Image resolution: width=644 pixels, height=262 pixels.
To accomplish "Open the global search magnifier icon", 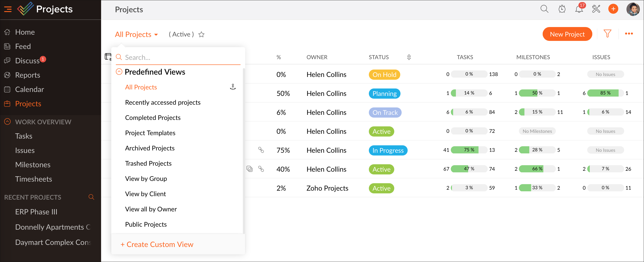I will (x=544, y=9).
